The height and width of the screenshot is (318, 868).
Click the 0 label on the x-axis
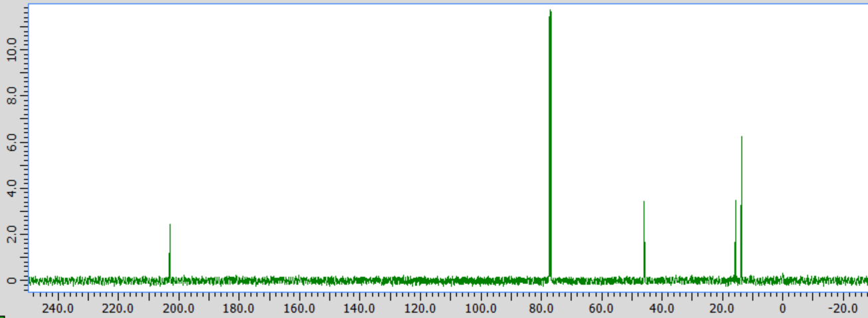tap(782, 309)
